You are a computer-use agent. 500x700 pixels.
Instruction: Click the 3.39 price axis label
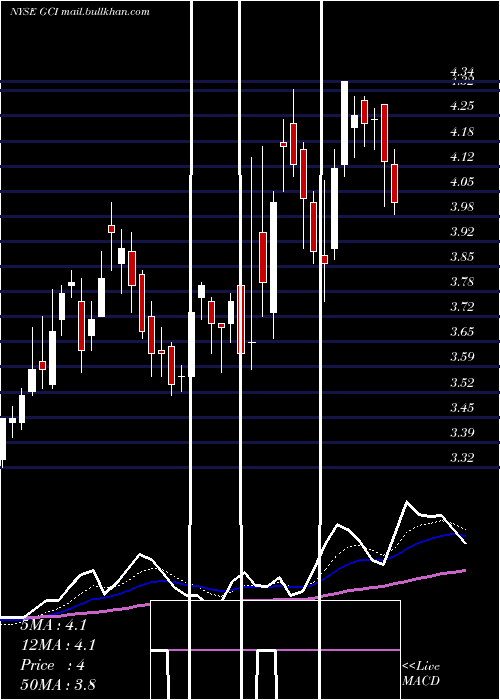tap(462, 433)
